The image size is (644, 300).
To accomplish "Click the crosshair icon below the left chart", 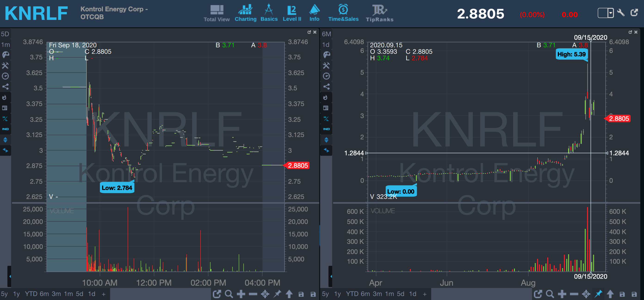I will [265, 294].
